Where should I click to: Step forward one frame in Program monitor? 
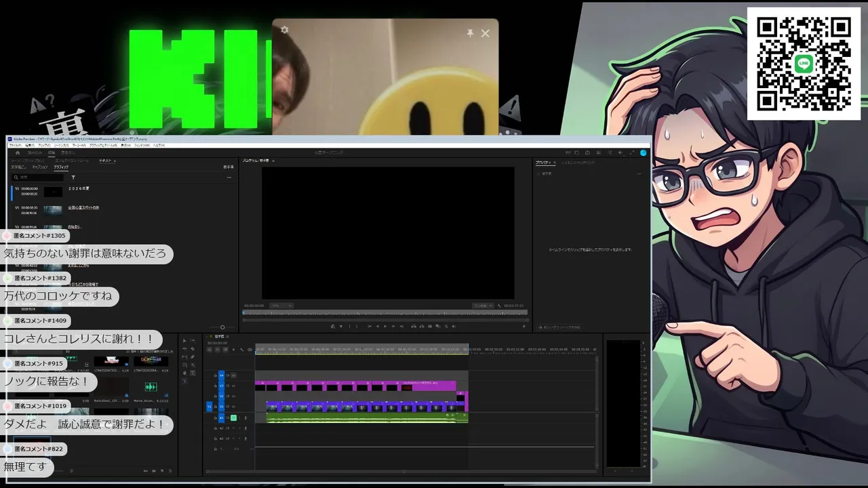393,326
